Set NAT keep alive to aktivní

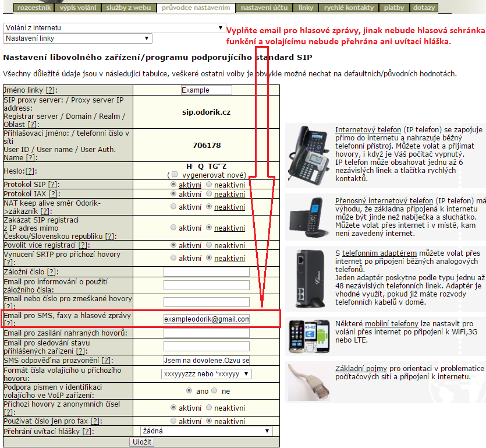point(173,207)
